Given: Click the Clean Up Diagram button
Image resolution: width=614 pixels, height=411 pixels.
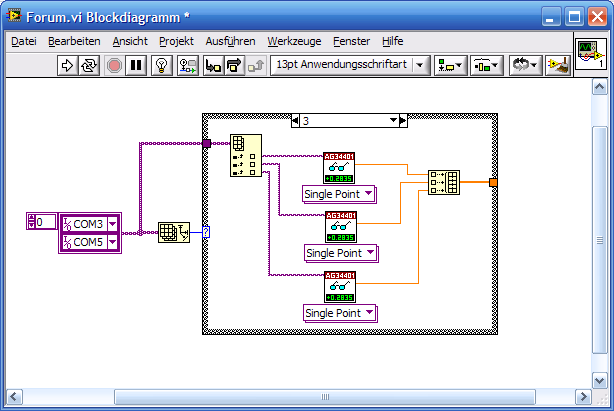Looking at the screenshot, I should click(558, 65).
